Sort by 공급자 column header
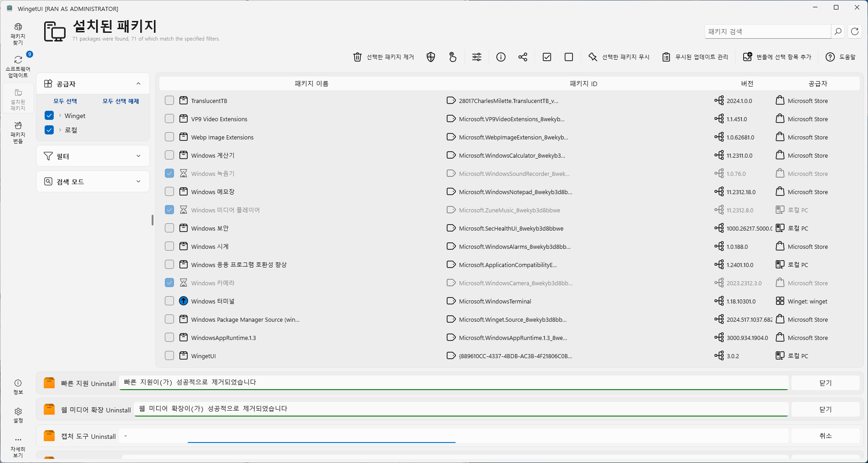 pyautogui.click(x=818, y=83)
